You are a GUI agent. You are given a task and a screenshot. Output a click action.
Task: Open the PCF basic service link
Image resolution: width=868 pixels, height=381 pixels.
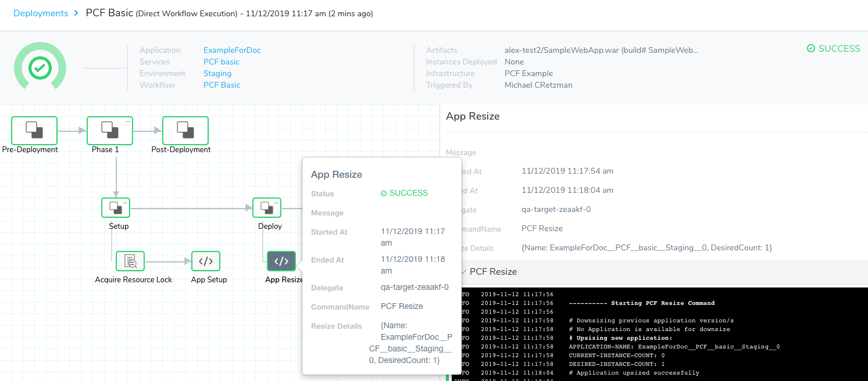222,62
